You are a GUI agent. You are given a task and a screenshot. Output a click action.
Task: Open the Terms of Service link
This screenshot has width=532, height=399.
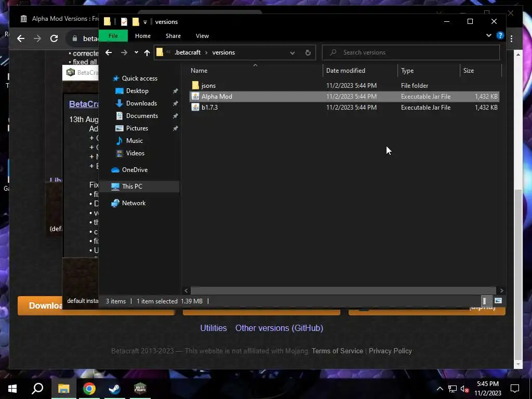click(x=337, y=351)
